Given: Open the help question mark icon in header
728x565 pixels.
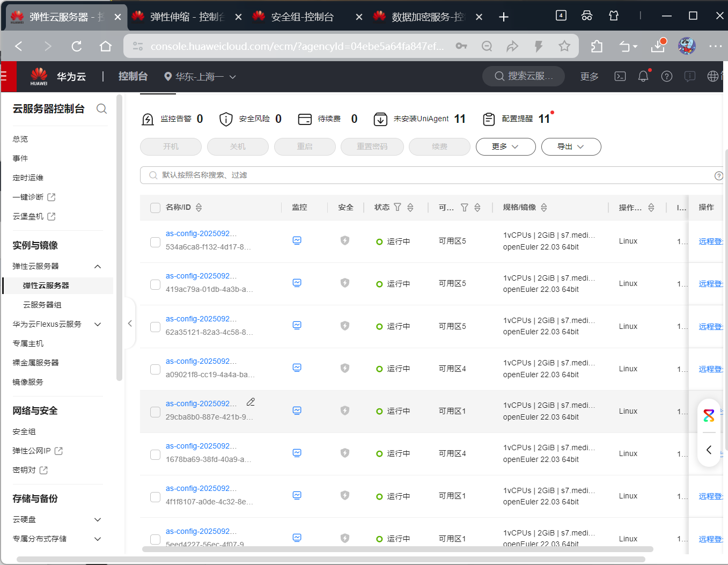Looking at the screenshot, I should point(667,76).
